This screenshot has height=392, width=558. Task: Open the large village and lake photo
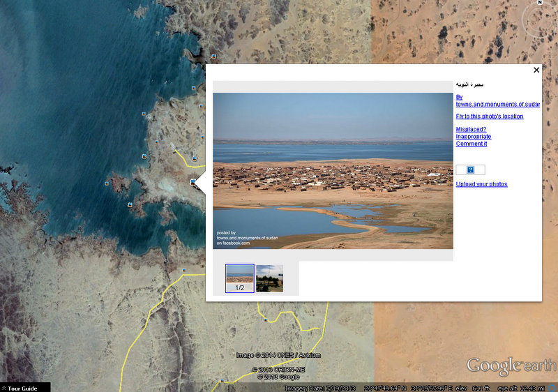pyautogui.click(x=333, y=171)
